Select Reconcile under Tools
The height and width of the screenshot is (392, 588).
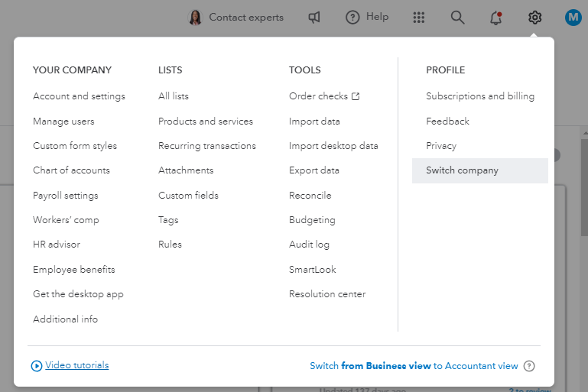tap(310, 196)
